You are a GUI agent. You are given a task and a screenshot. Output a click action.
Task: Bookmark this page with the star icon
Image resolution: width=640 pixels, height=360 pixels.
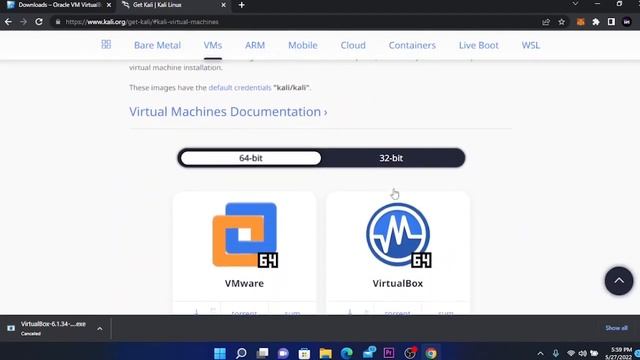pos(562,22)
